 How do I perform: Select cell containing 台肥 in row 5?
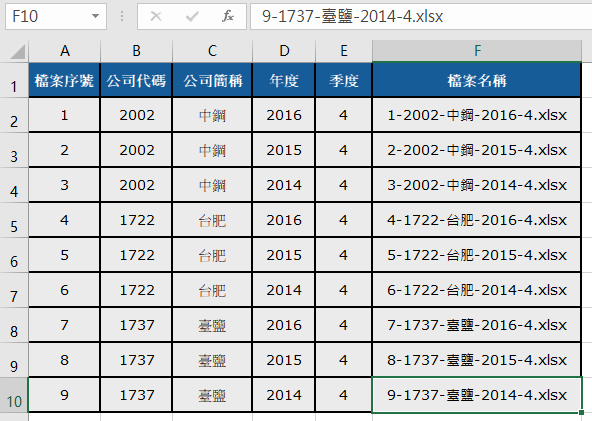212,220
